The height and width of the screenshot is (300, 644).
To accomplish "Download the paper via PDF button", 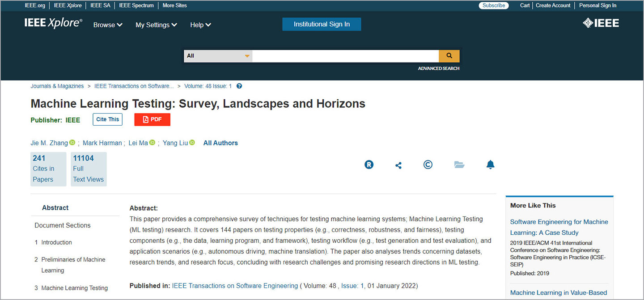I will (152, 119).
